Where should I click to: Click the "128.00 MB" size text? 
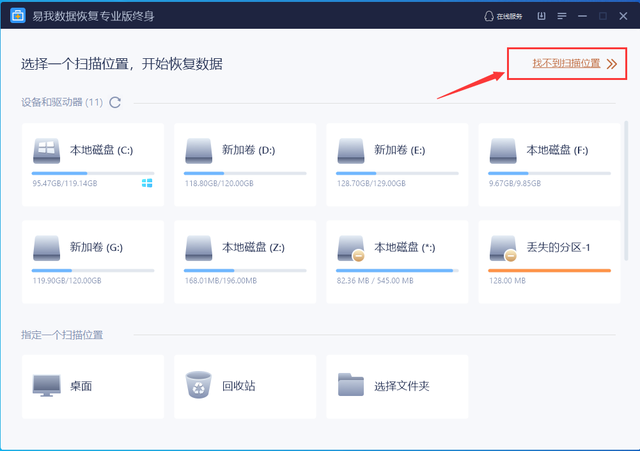point(507,280)
